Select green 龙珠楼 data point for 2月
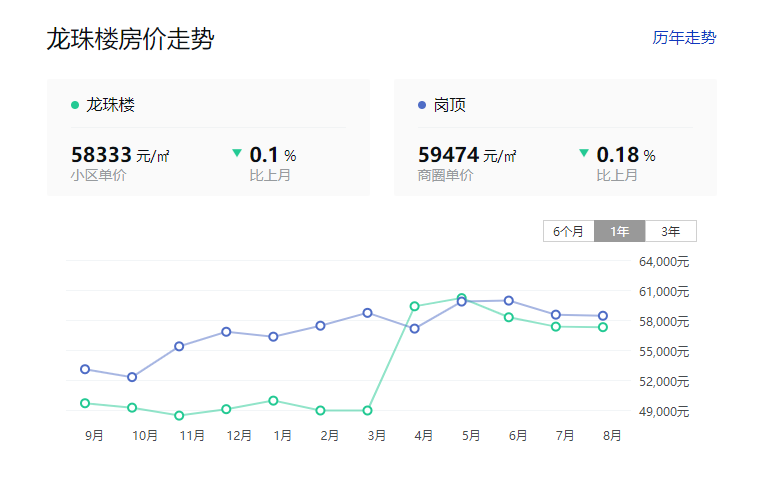Viewport: 775px width, 488px height. [x=320, y=410]
